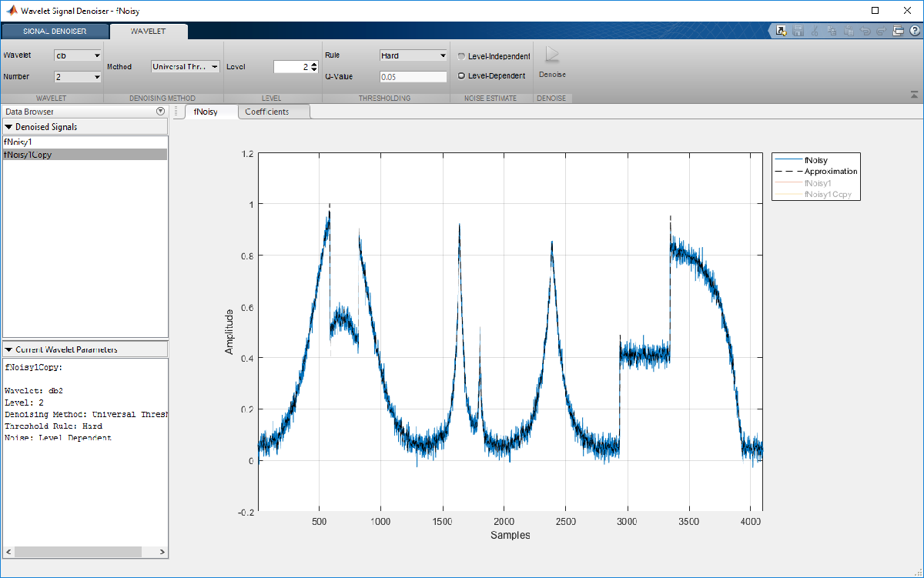Collapse the Denoised Signals section
Image resolution: width=924 pixels, height=578 pixels.
pyautogui.click(x=9, y=127)
